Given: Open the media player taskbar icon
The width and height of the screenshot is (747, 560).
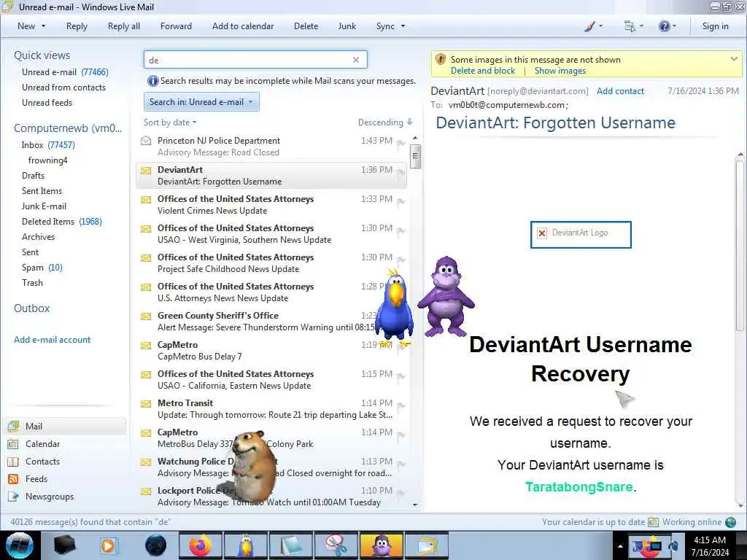Looking at the screenshot, I should (x=109, y=545).
